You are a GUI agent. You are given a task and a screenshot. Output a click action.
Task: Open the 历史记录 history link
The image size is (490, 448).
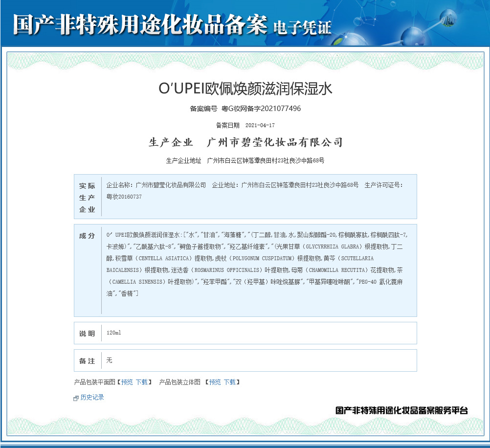click(92, 397)
